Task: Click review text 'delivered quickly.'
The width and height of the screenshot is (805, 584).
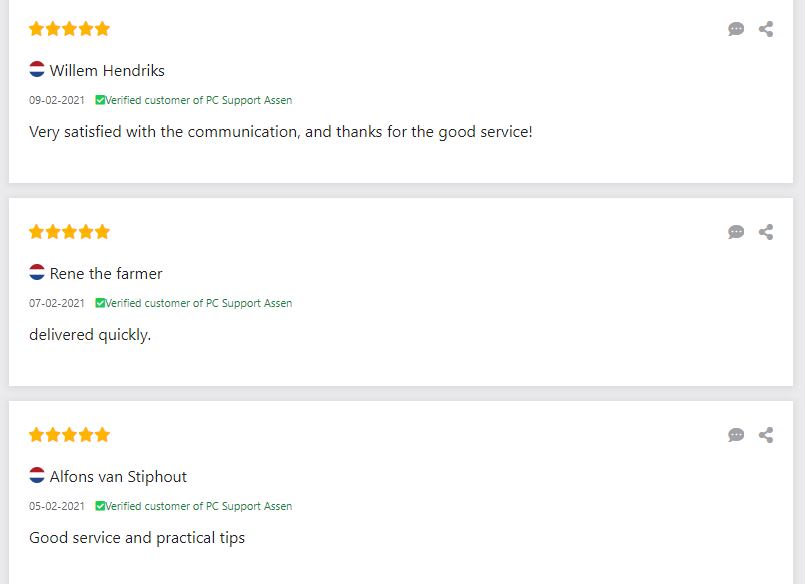Action: pyautogui.click(x=90, y=335)
